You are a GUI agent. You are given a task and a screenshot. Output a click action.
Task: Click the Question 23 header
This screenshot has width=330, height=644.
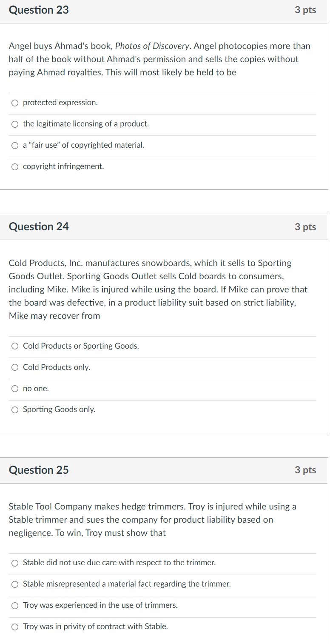39,10
